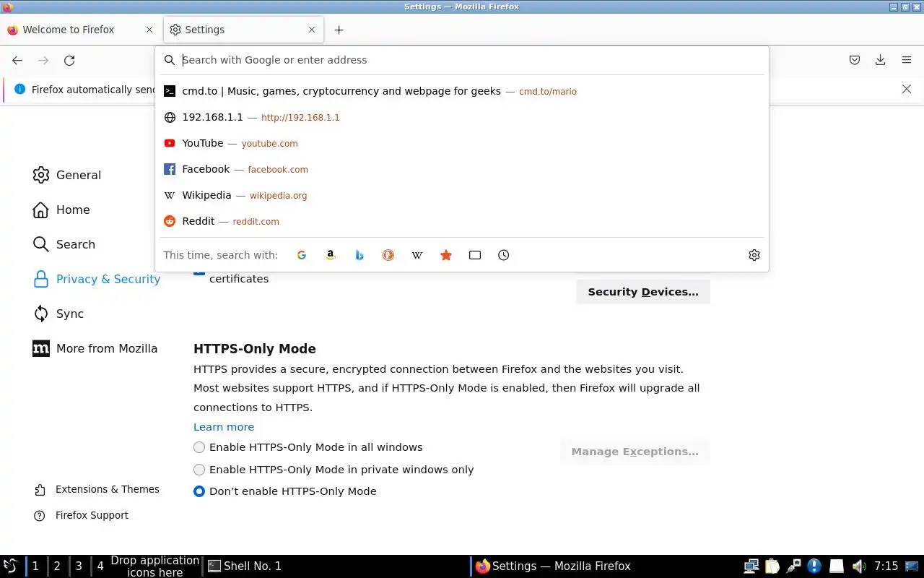Search this time with DuckDuckGo icon

point(388,255)
